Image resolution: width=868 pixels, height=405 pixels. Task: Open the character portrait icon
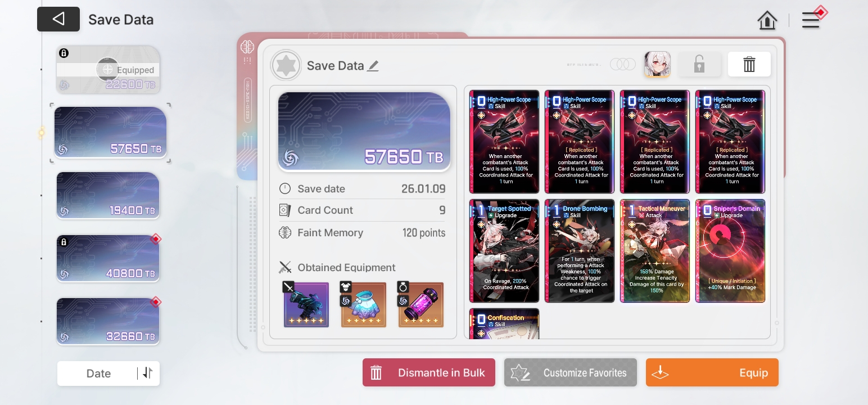click(657, 64)
